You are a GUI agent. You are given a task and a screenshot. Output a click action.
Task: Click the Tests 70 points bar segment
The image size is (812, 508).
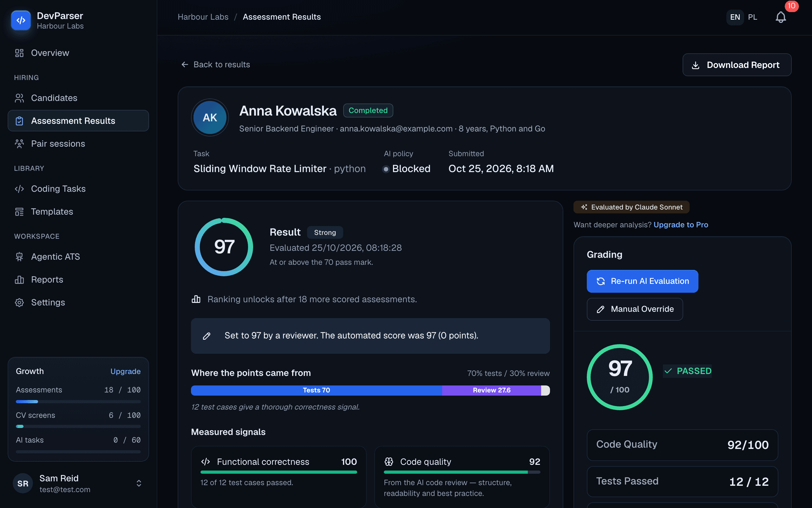pyautogui.click(x=317, y=391)
